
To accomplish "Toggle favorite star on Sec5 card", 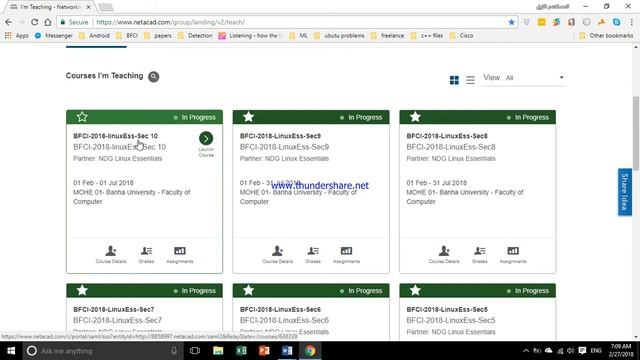I will [x=415, y=290].
